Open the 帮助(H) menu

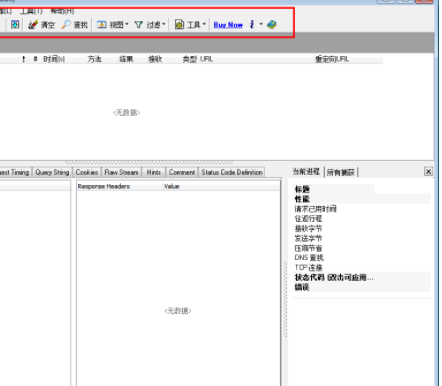coord(62,11)
